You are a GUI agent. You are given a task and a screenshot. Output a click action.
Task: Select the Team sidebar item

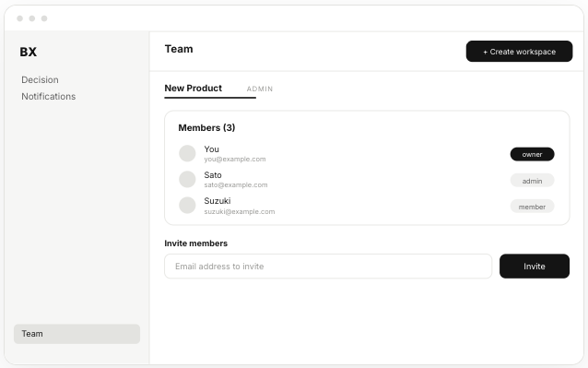click(76, 334)
